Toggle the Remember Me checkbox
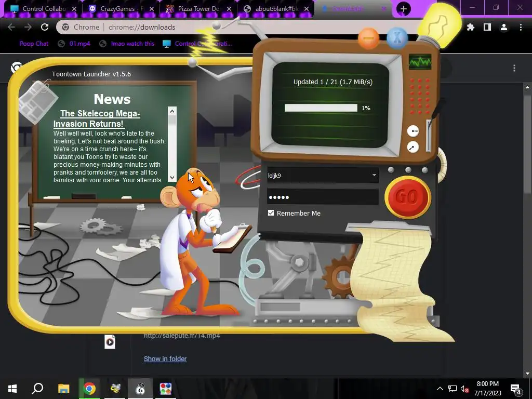 pyautogui.click(x=271, y=213)
